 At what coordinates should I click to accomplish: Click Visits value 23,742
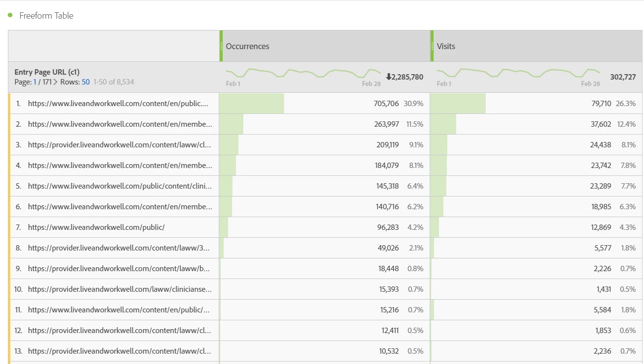tap(601, 166)
